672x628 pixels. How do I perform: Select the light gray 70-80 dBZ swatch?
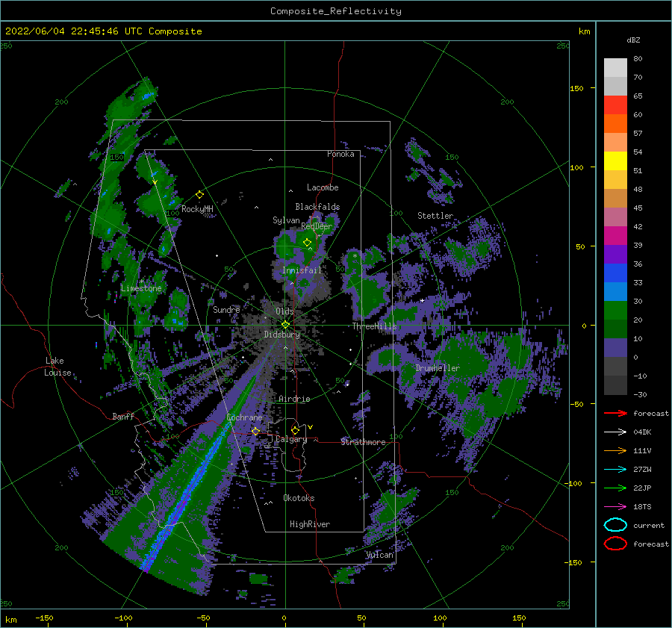615,68
